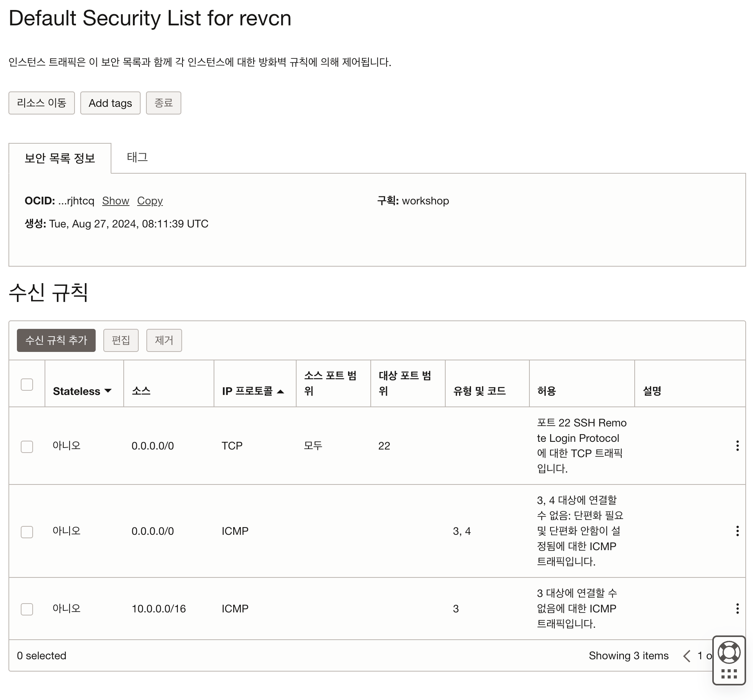Screen dimensions: 753x700
Task: Select the 보안 목록 정보 tab
Action: 60,158
